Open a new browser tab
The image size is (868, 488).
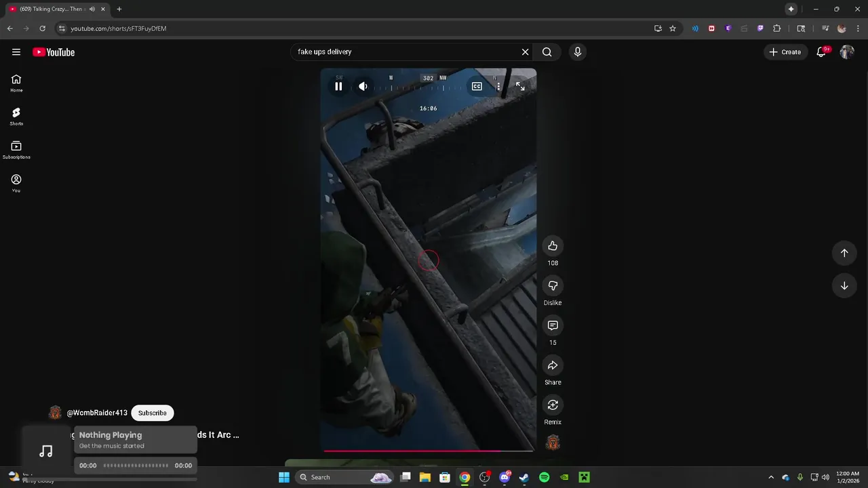pos(119,9)
